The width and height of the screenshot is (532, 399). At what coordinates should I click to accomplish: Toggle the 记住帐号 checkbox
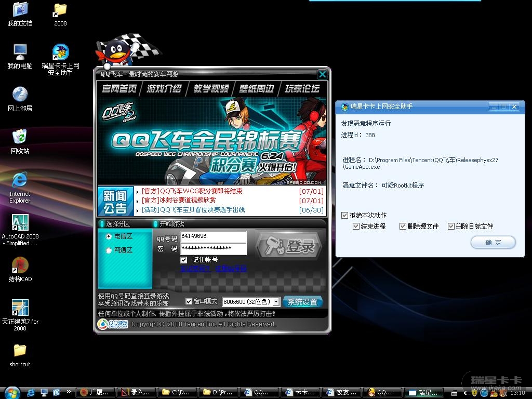pyautogui.click(x=184, y=260)
